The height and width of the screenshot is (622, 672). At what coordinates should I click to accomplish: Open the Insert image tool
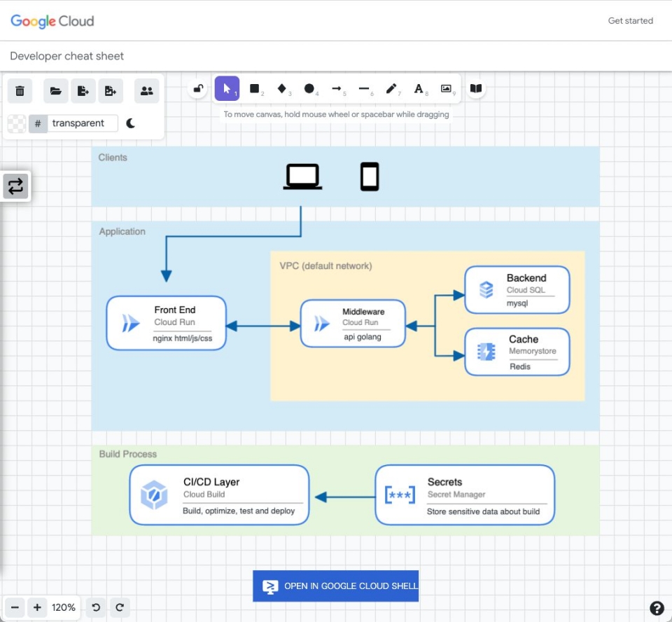click(446, 89)
